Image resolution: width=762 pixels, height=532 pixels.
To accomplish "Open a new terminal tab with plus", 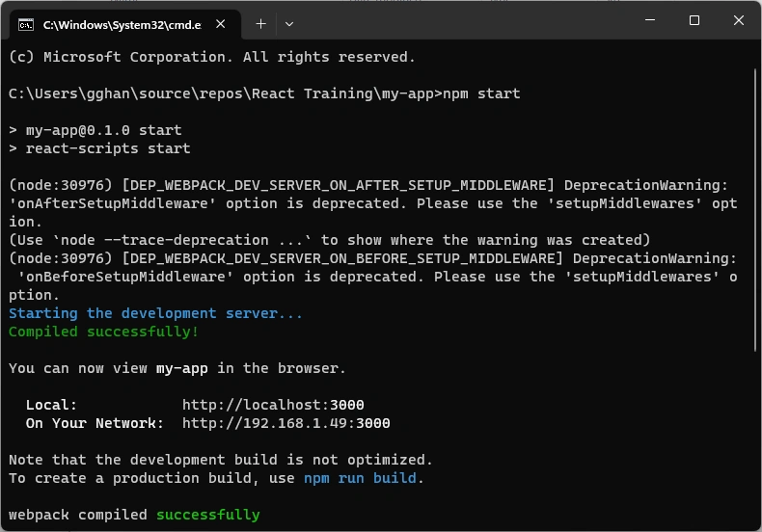I will click(261, 24).
